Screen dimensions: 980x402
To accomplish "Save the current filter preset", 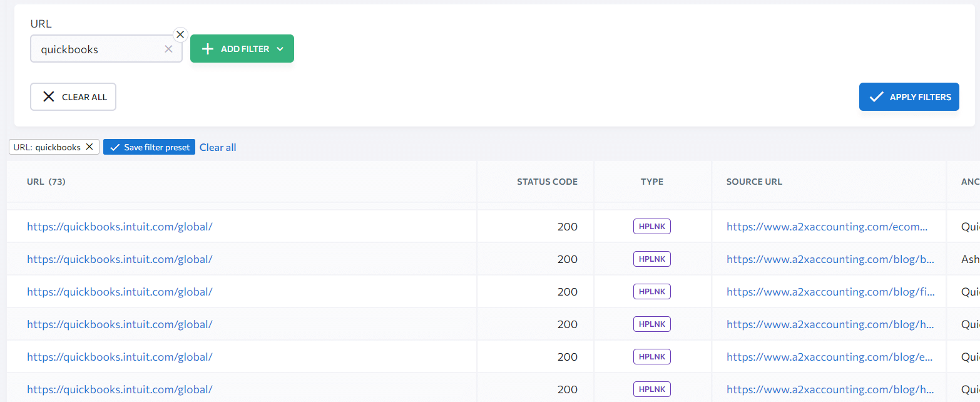I will [150, 147].
